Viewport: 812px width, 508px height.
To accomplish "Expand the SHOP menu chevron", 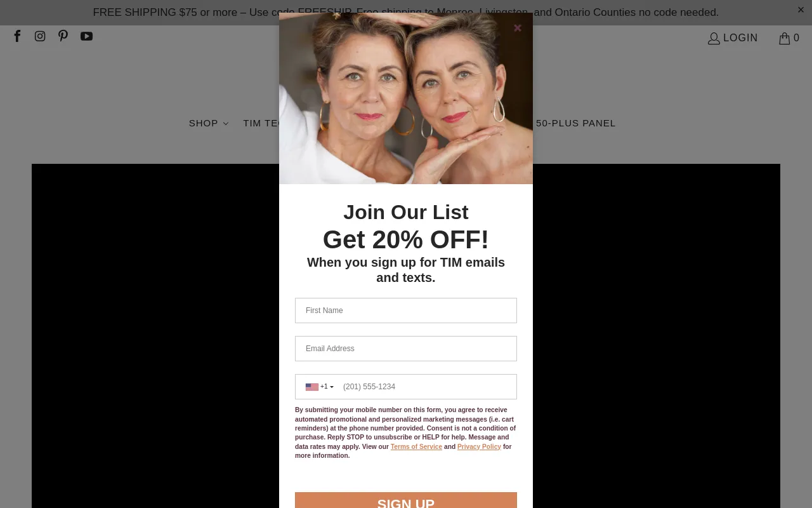I will [226, 124].
